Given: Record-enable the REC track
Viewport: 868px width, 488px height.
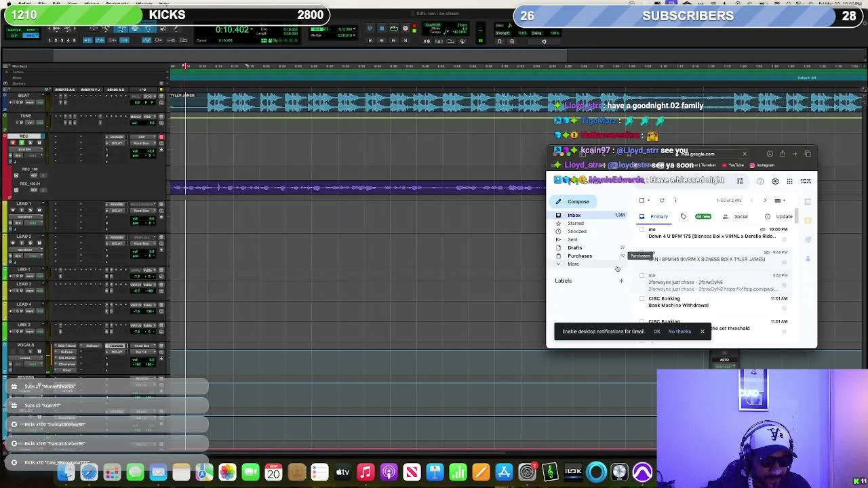Looking at the screenshot, I should pyautogui.click(x=12, y=143).
